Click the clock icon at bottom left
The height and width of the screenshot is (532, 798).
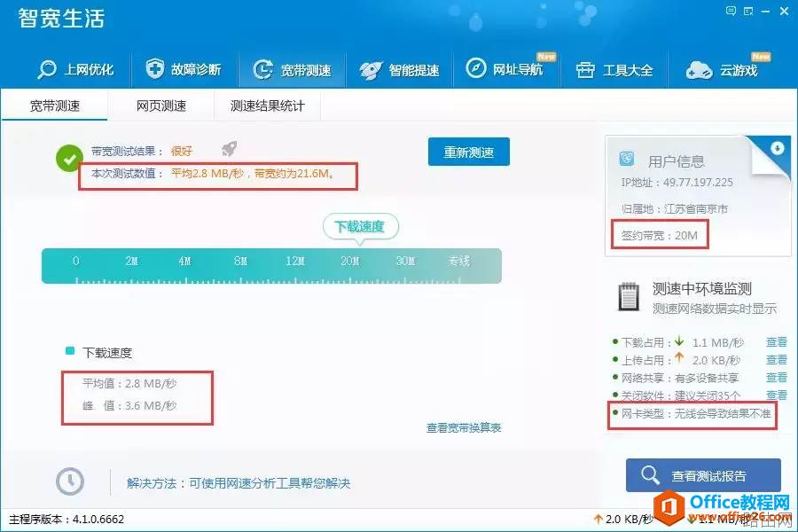point(70,481)
